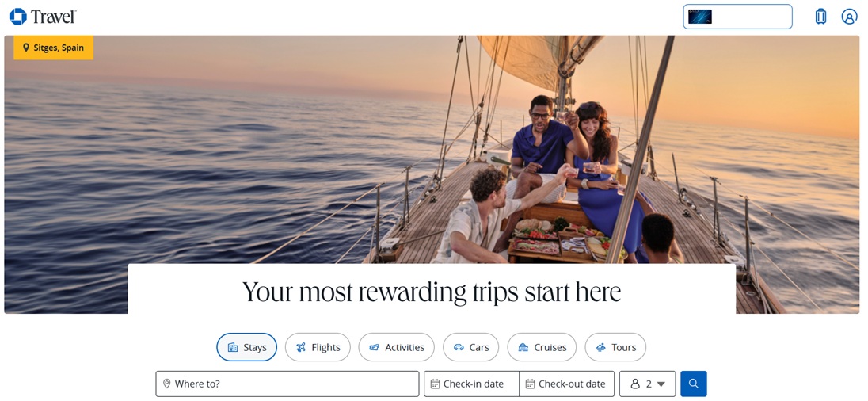The height and width of the screenshot is (401, 868).
Task: Click the ship icon on Cruises
Action: point(523,347)
